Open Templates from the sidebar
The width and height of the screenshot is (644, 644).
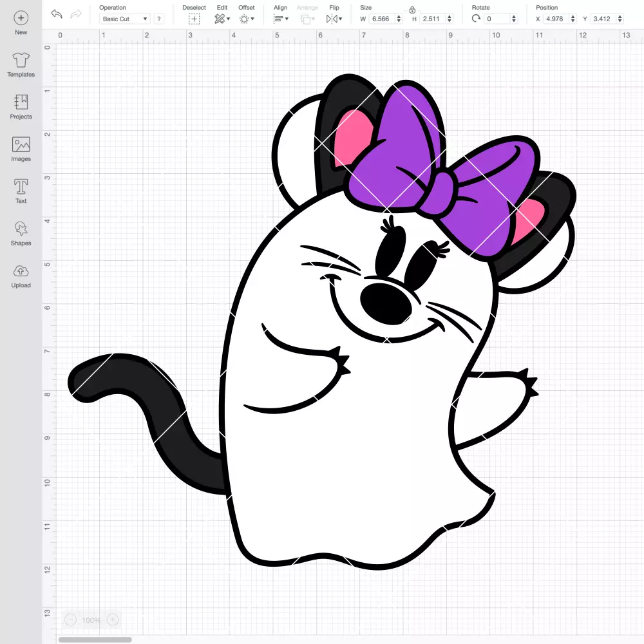coord(21,65)
